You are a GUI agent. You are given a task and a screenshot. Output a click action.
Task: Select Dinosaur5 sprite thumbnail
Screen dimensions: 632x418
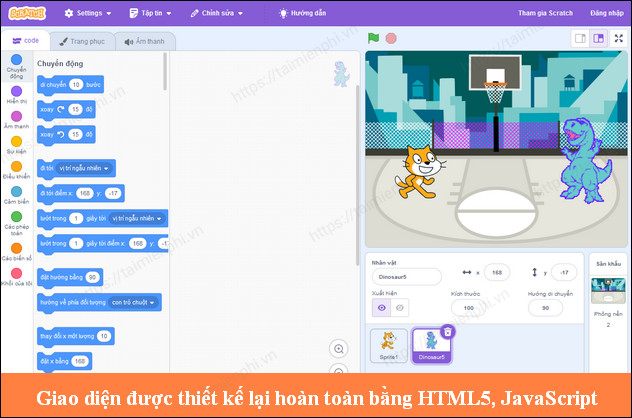tap(431, 345)
